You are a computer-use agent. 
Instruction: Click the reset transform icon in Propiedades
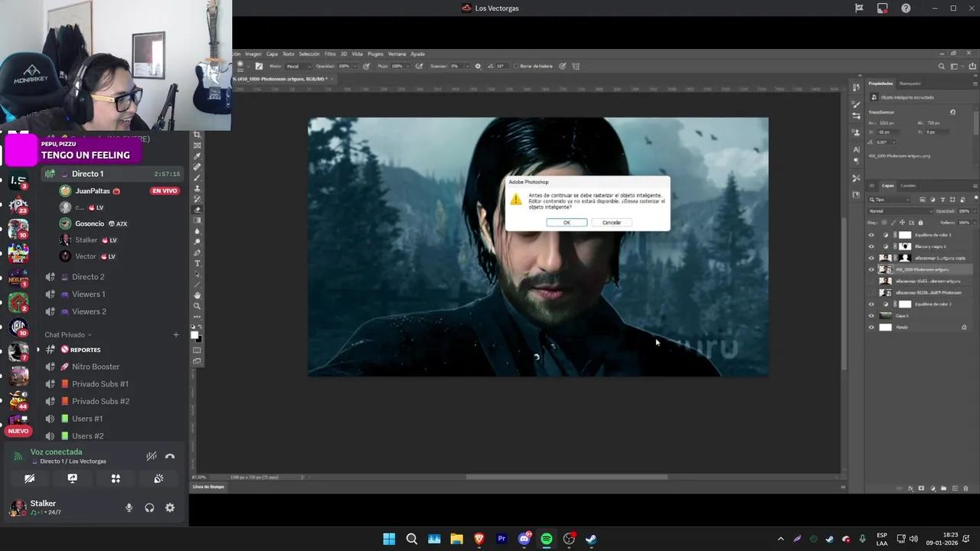(x=952, y=112)
